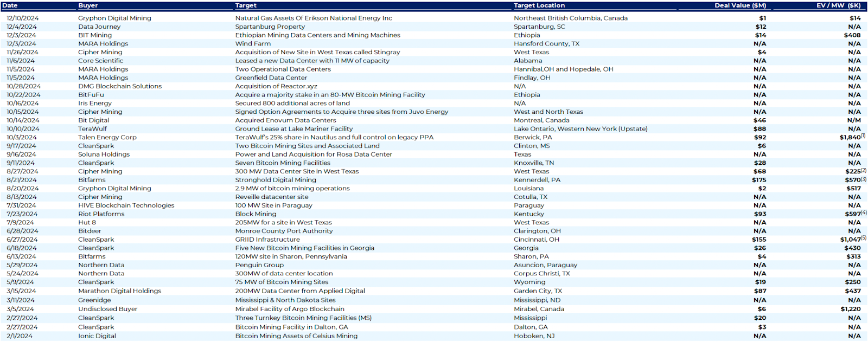Select Acquisition of New Site in West Texas called Stingray

pos(317,53)
